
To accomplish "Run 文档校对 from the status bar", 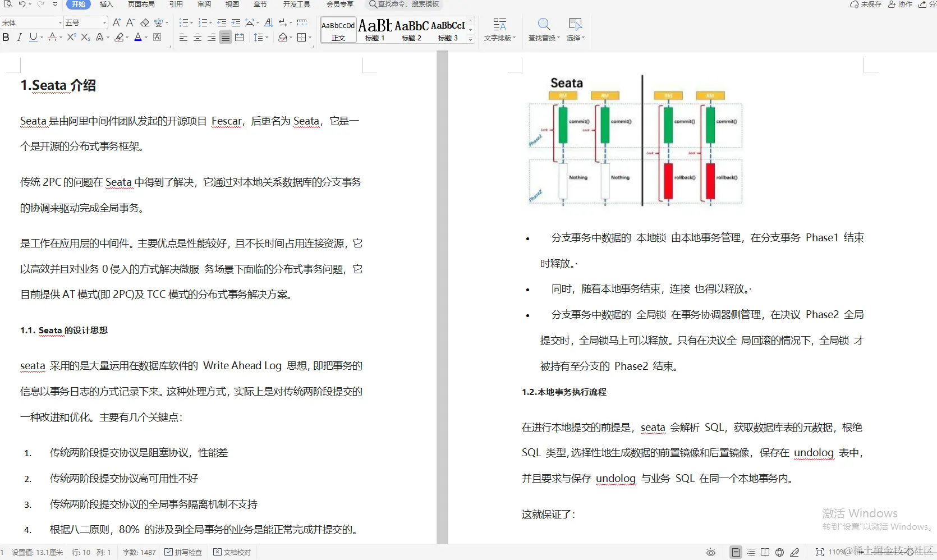I will coord(232,552).
